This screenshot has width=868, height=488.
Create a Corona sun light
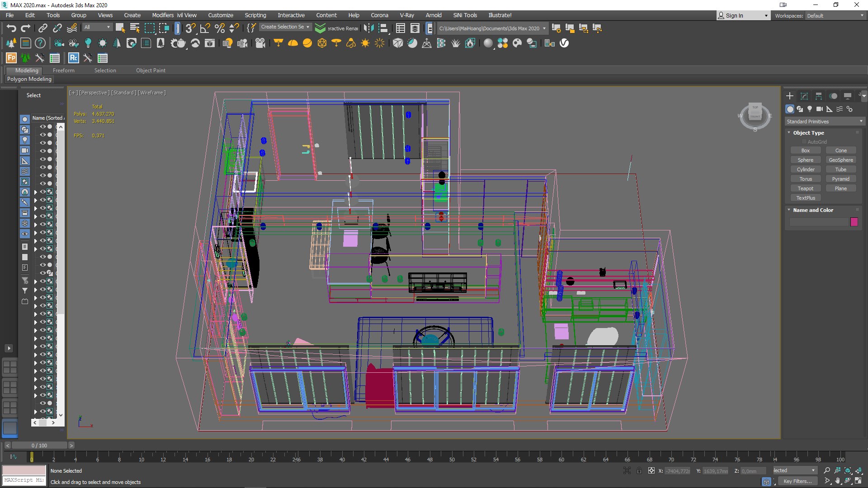point(365,43)
